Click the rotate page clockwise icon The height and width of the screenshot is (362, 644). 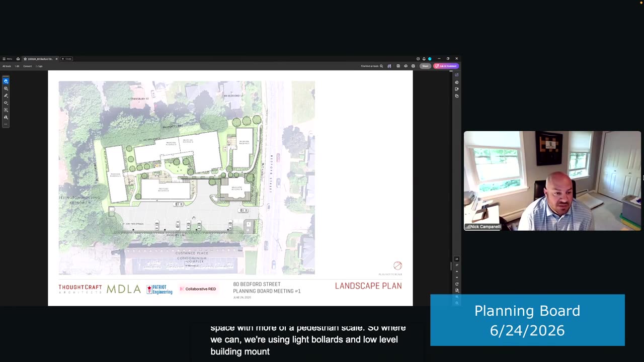(457, 284)
